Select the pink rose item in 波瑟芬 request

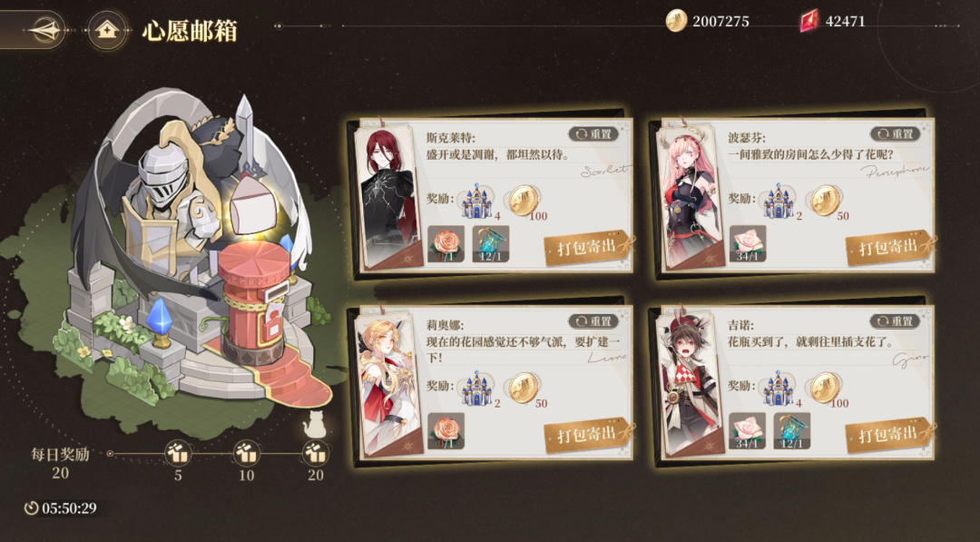(748, 244)
